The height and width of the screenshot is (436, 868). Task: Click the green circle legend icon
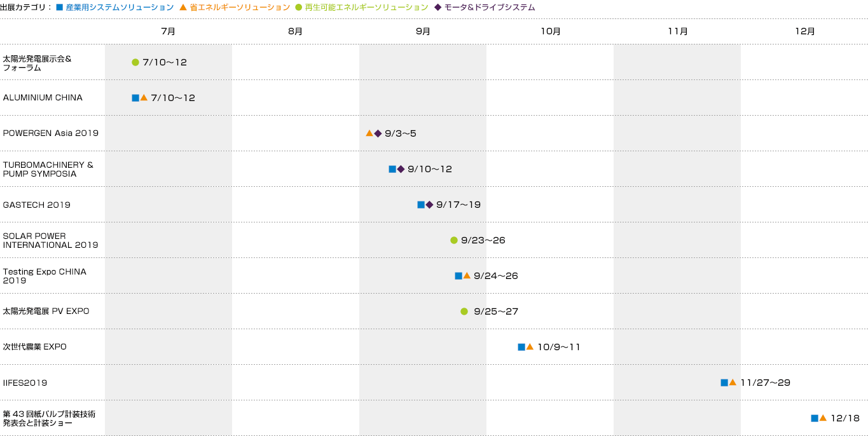299,8
